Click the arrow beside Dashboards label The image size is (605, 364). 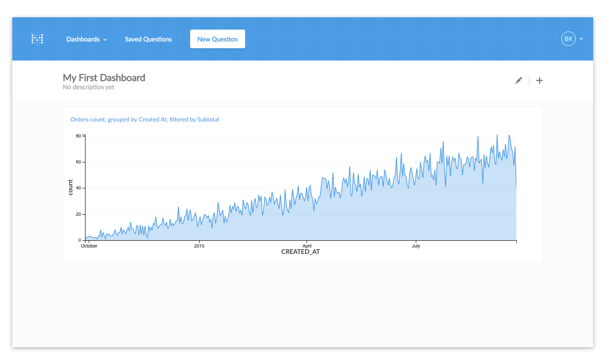coord(105,40)
